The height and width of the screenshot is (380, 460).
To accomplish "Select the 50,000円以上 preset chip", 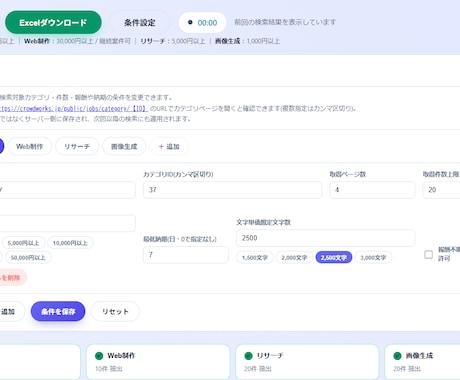I will (x=28, y=257).
